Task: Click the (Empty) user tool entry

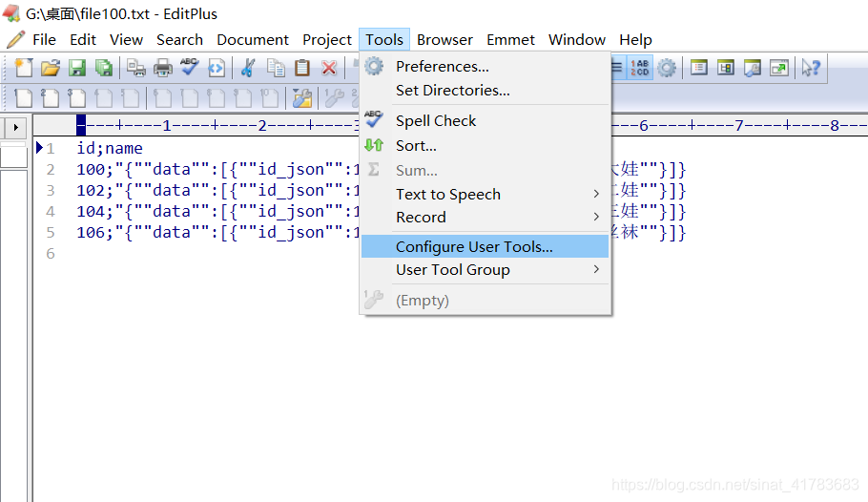Action: tap(485, 301)
